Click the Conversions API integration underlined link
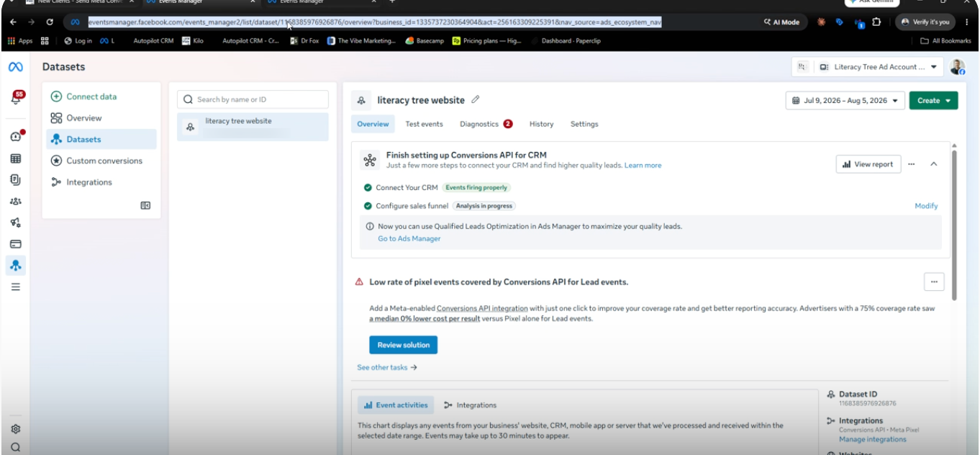The height and width of the screenshot is (455, 980). 482,308
